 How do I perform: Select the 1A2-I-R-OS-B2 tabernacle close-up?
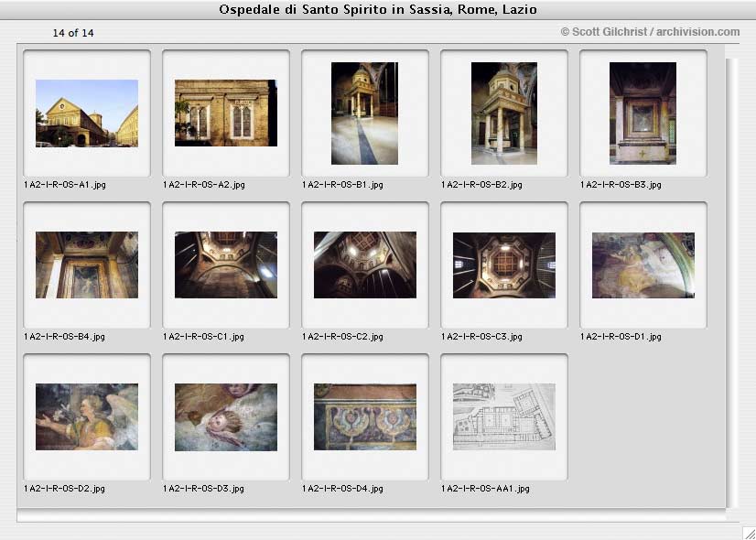[503, 113]
